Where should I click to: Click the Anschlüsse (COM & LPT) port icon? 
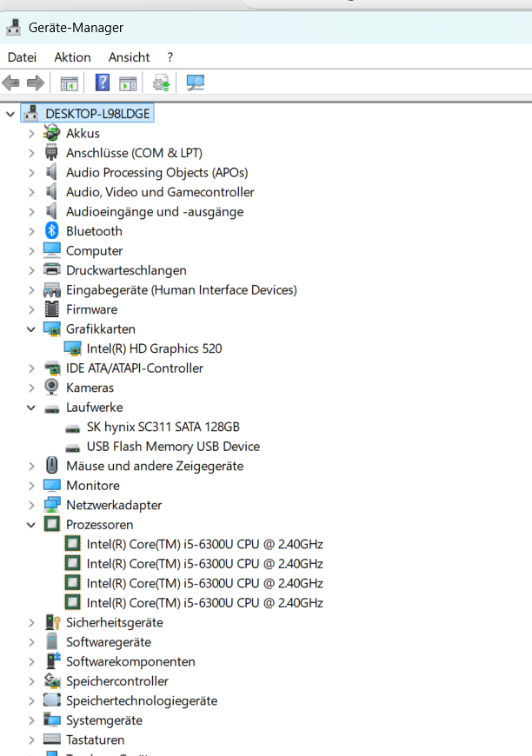[51, 152]
